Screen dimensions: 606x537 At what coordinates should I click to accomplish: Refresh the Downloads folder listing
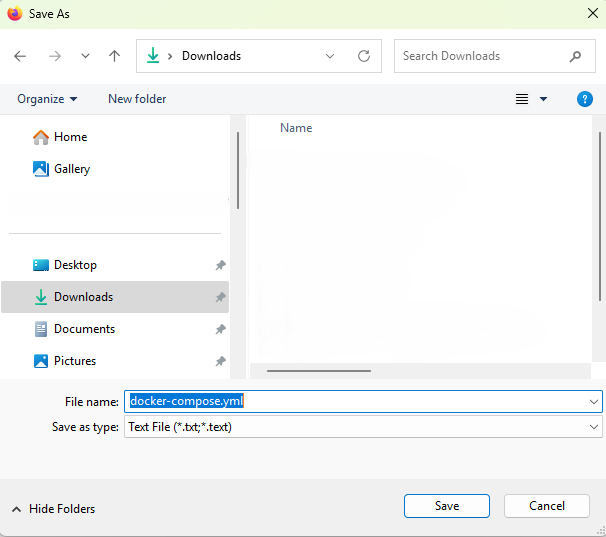[x=364, y=56]
